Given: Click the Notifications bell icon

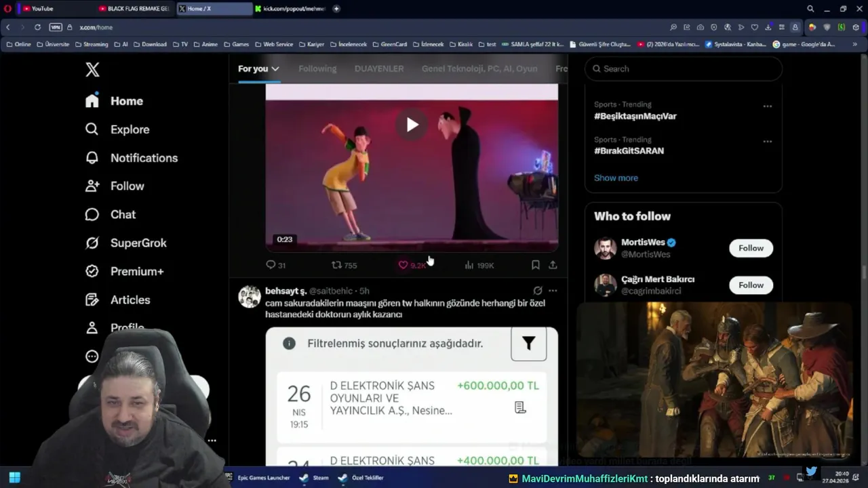Looking at the screenshot, I should tap(92, 158).
